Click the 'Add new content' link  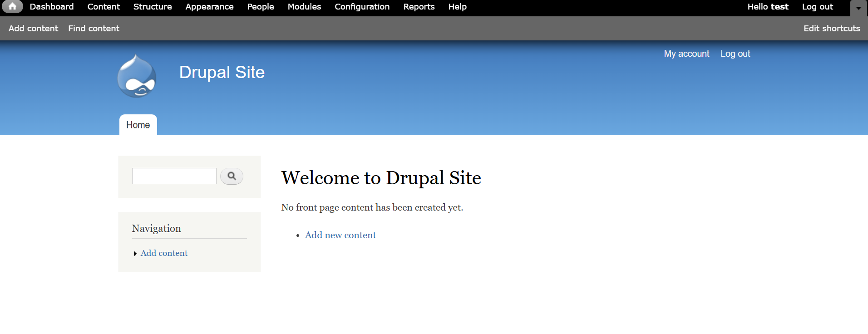(x=340, y=235)
